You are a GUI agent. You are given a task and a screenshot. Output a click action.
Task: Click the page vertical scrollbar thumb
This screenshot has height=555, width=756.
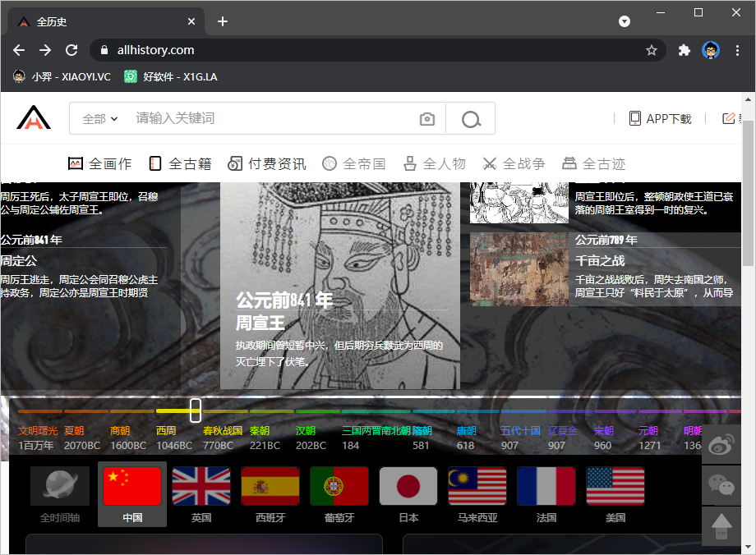point(748,193)
